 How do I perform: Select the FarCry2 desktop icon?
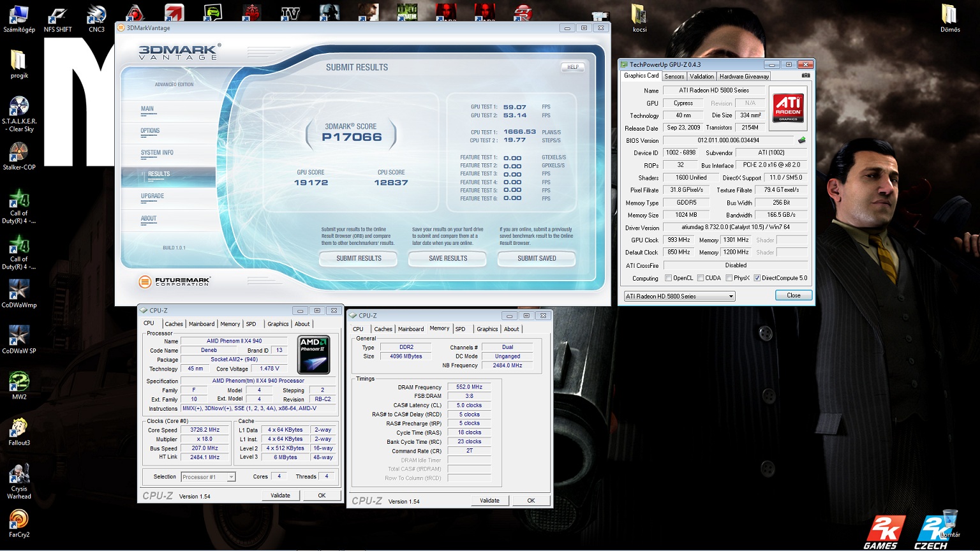click(19, 523)
